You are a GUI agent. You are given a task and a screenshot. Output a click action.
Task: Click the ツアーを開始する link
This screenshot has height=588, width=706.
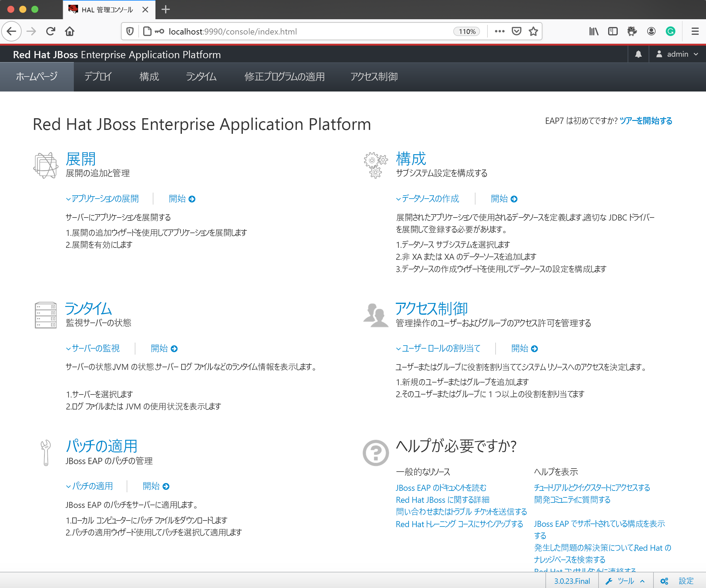point(646,121)
